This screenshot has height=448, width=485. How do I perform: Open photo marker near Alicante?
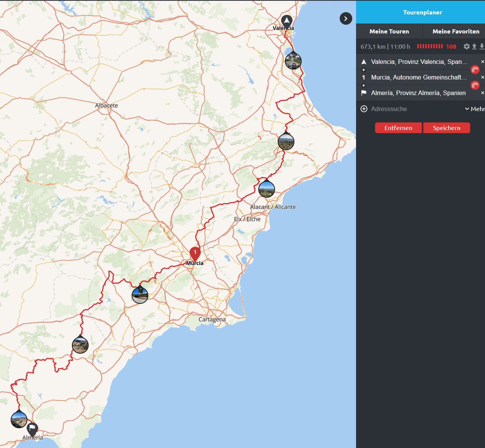[267, 189]
